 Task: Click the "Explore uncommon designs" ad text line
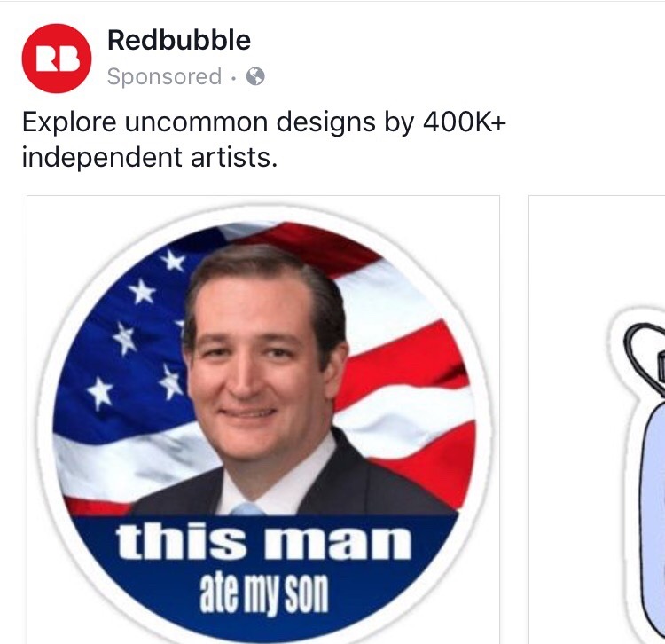pyautogui.click(x=264, y=122)
